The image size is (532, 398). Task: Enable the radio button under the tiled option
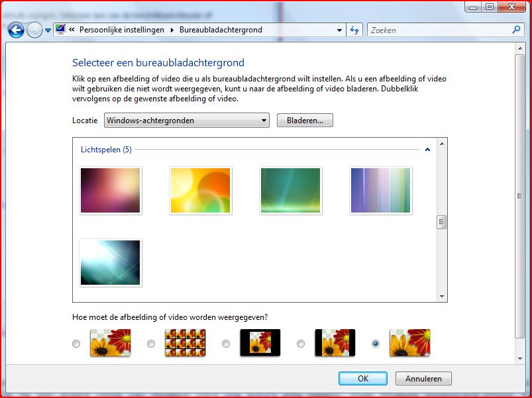click(151, 344)
